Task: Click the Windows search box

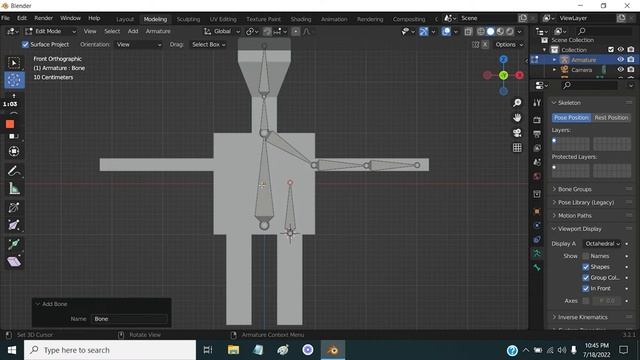Action: point(110,350)
